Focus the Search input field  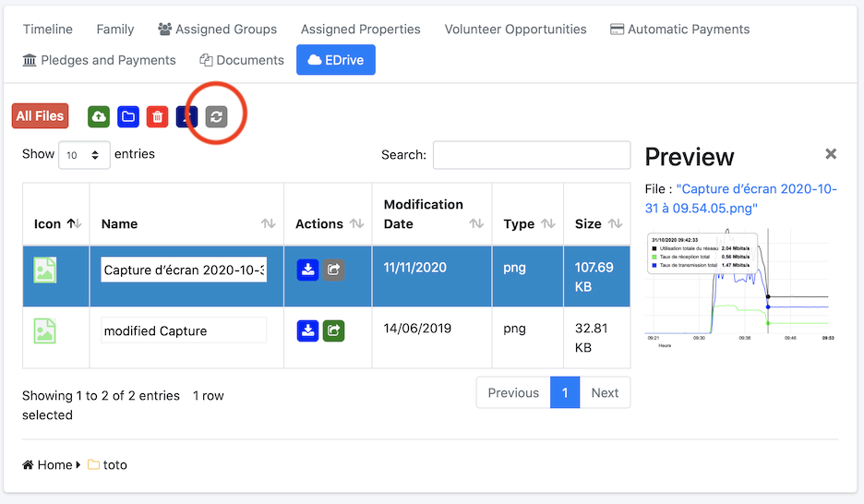[x=532, y=155]
